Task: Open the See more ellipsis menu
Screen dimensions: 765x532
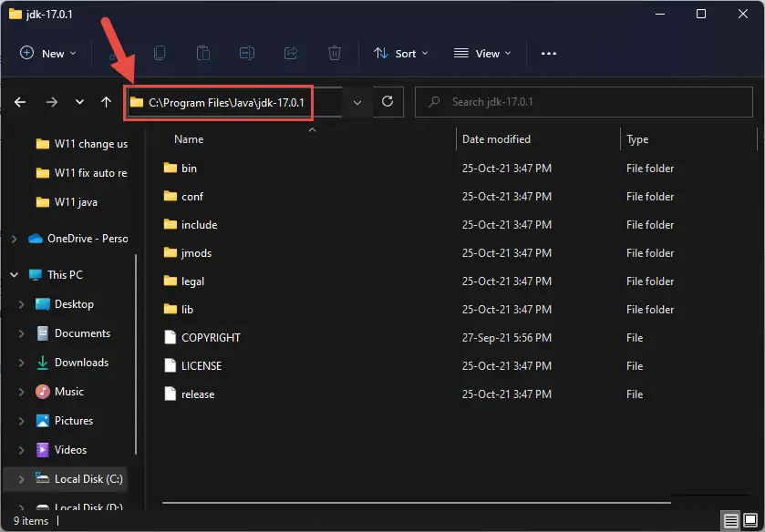Action: click(548, 53)
